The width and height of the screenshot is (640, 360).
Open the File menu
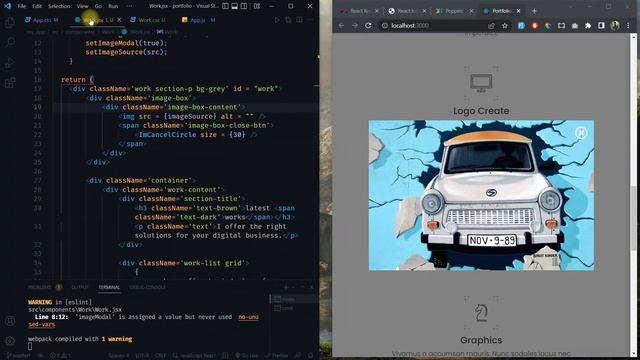22,6
